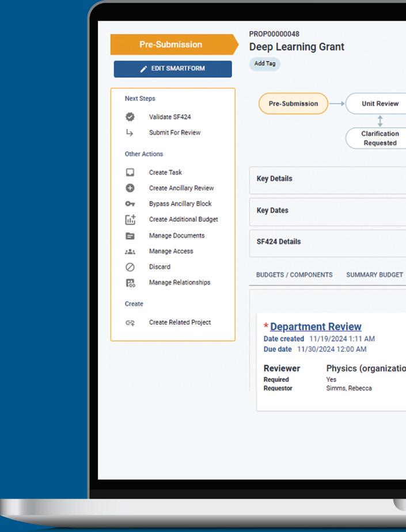
Task: Open the Department Review link
Action: tap(316, 326)
